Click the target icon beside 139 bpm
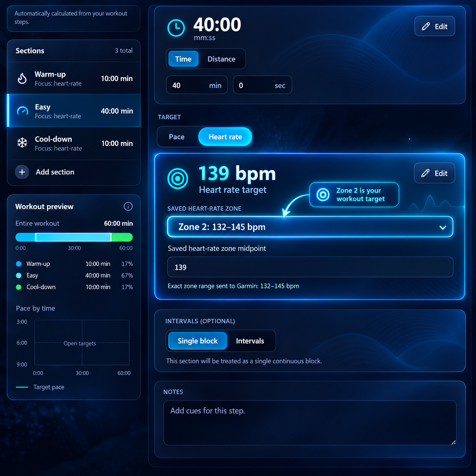Viewport: 476px width, 476px height. [178, 178]
